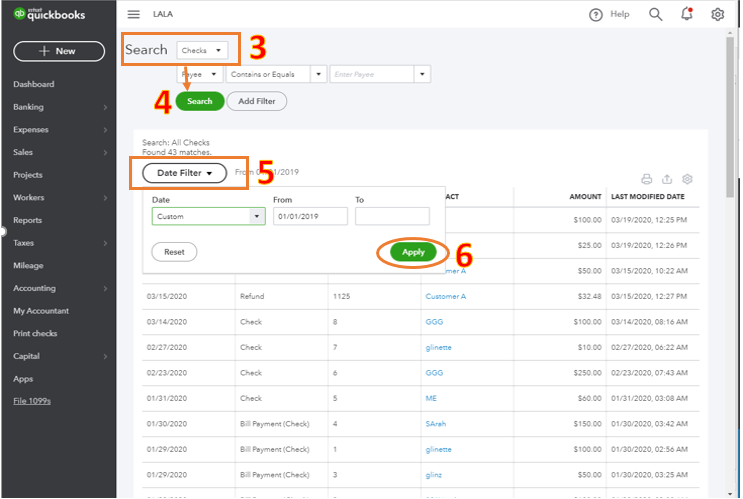The height and width of the screenshot is (499, 743).
Task: Open the notifications bell
Action: coord(687,14)
